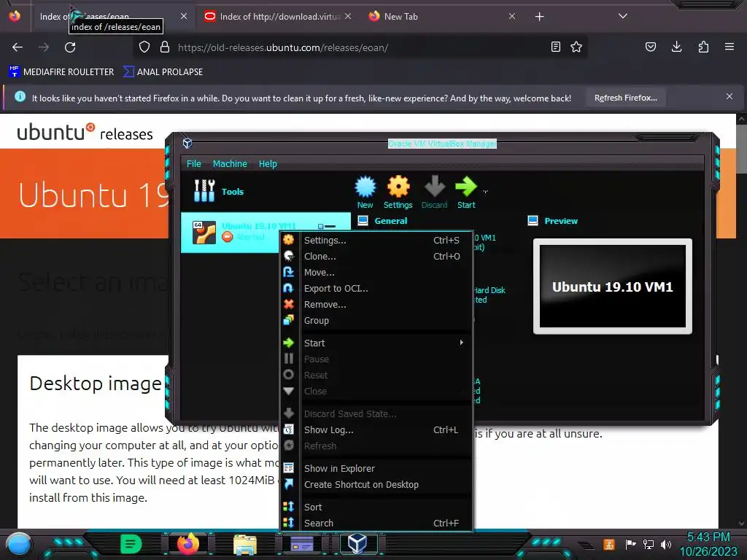Screen dimensions: 747x560
Task: Click the Discard toolbar icon
Action: click(x=435, y=192)
